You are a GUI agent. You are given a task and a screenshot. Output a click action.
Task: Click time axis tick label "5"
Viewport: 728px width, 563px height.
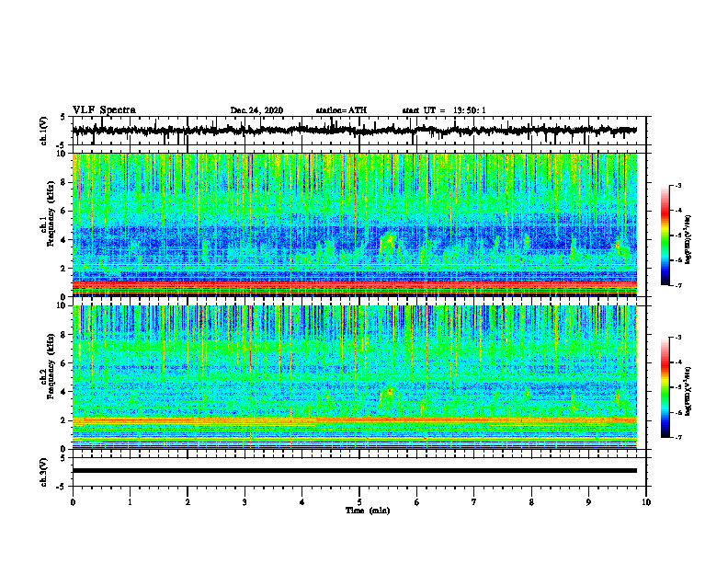(x=359, y=502)
